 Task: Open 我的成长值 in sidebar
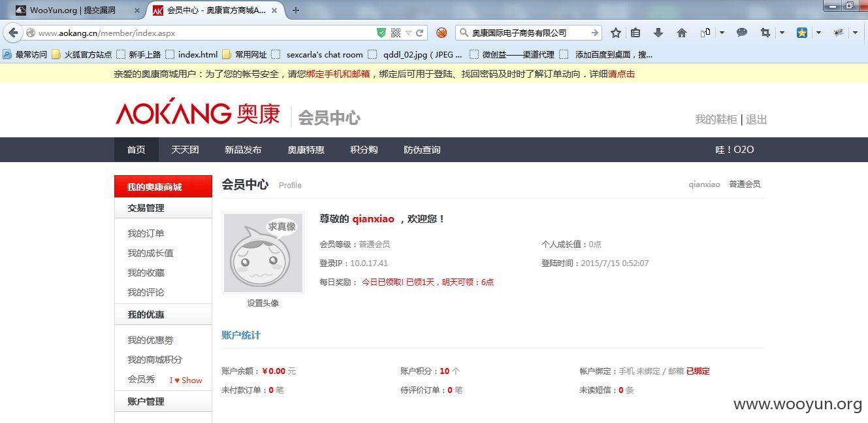pos(150,253)
